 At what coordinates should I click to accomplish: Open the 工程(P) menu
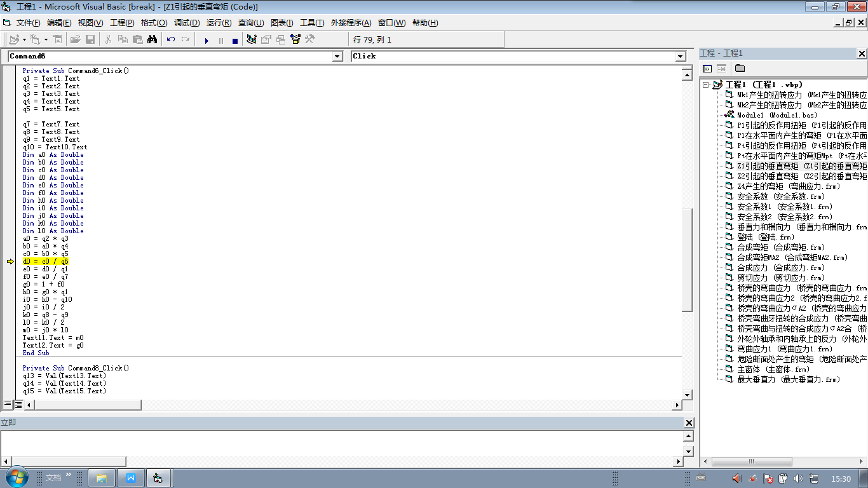click(x=122, y=23)
